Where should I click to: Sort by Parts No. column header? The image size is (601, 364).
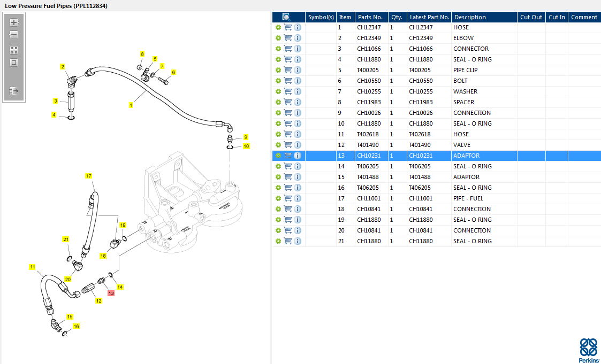370,17
